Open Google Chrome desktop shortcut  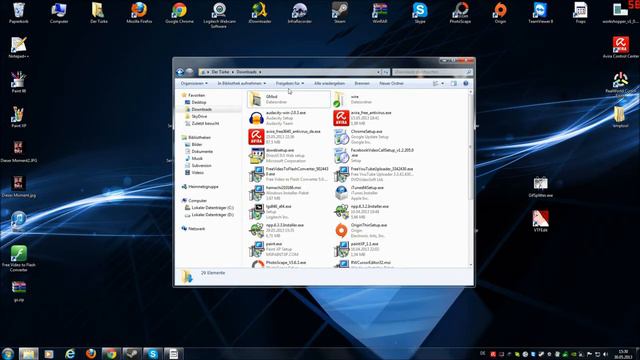179,13
